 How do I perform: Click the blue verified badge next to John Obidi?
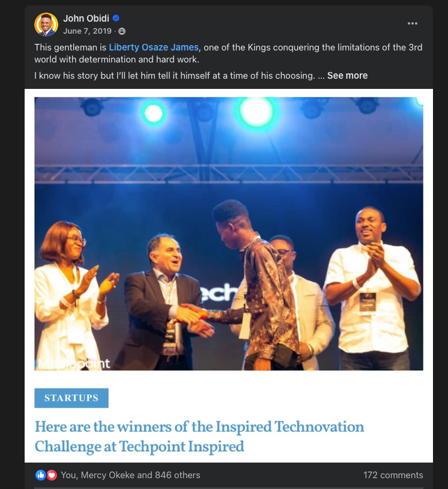pos(116,18)
